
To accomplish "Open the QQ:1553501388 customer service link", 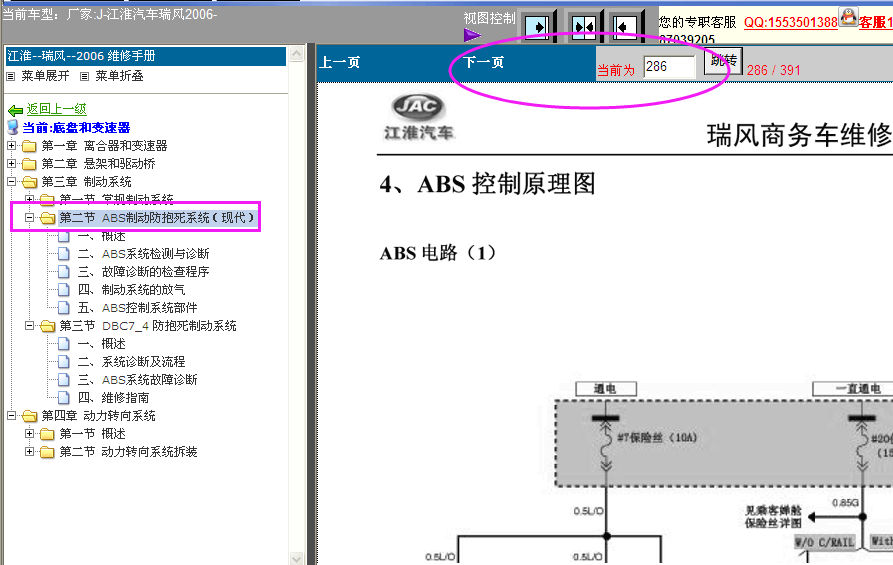I will tap(790, 22).
